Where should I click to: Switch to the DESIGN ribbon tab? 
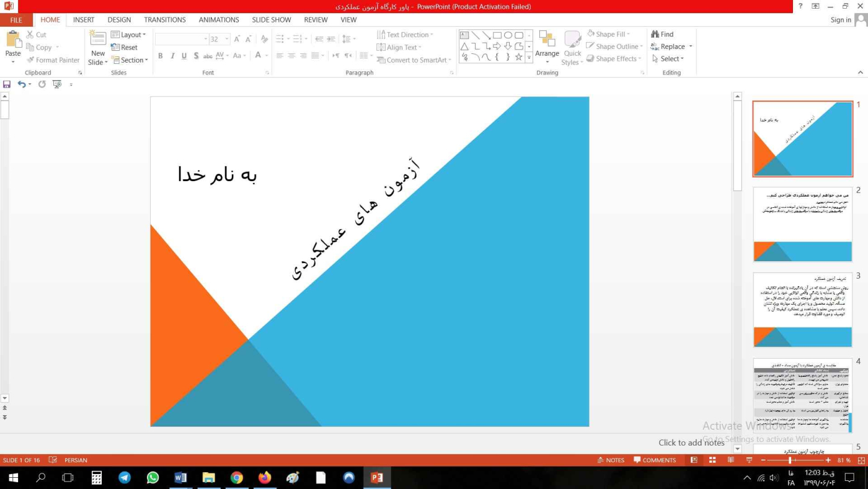119,20
